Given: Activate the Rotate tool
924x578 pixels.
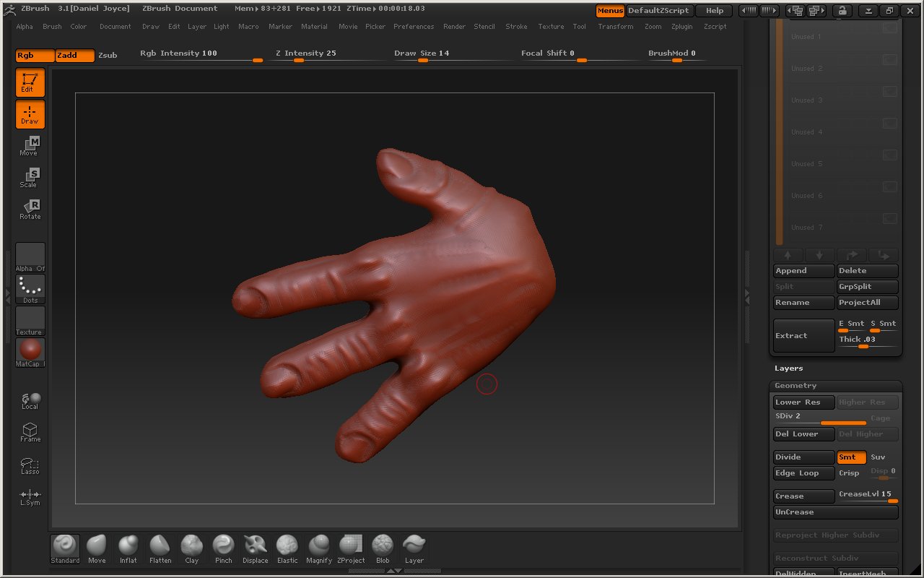Looking at the screenshot, I should click(29, 209).
